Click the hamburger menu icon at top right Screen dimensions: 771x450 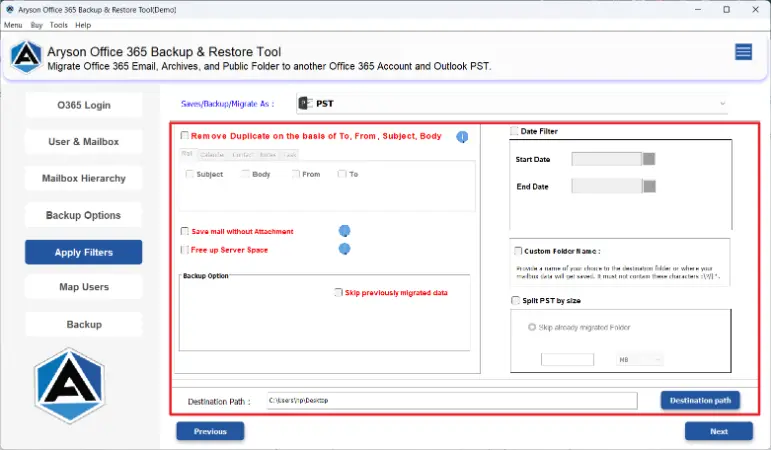(x=743, y=52)
